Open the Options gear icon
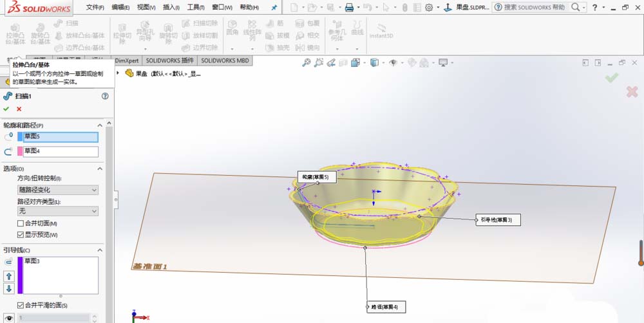The image size is (644, 323). click(429, 7)
